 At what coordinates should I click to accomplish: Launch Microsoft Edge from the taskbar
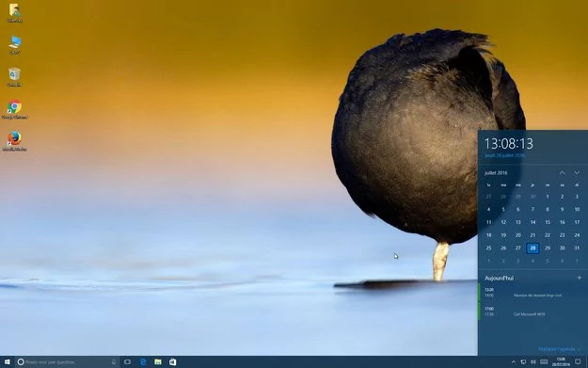point(143,362)
